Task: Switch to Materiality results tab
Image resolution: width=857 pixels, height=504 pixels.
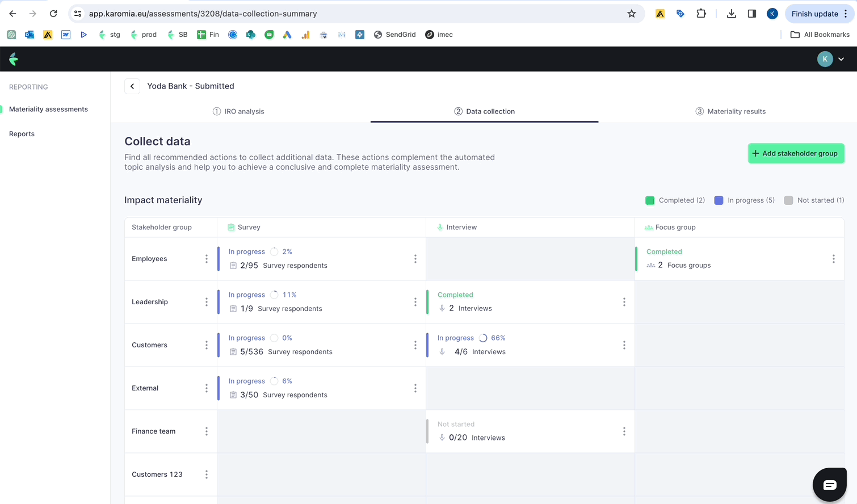Action: pos(730,111)
